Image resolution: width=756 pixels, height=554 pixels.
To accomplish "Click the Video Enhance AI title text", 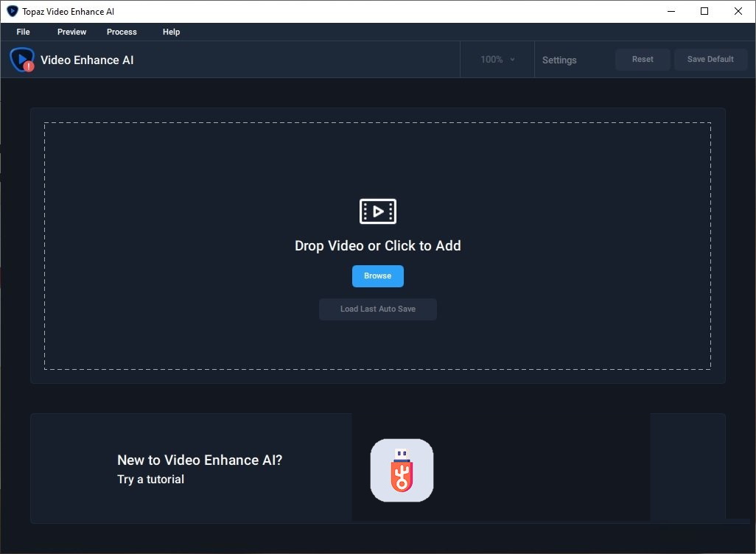I will 87,60.
